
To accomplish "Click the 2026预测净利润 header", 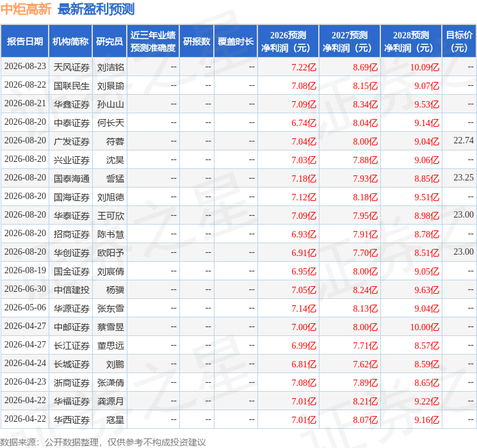I will [288, 42].
